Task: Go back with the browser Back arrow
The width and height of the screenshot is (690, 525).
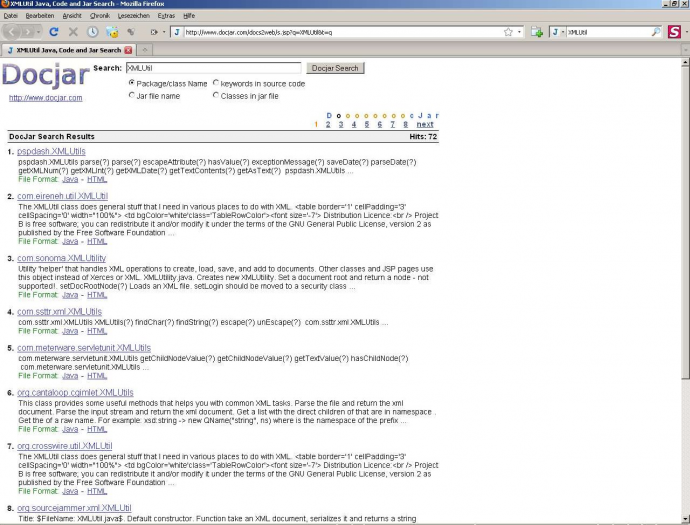Action: tap(11, 32)
